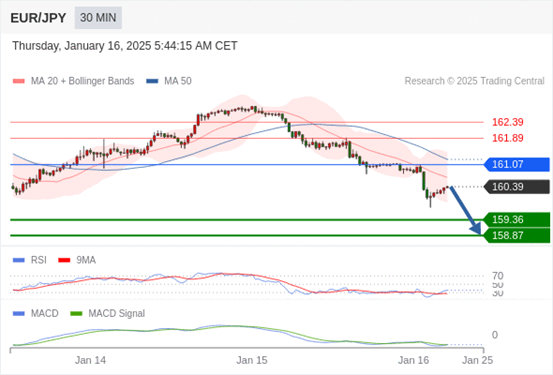This screenshot has height=375, width=553.
Task: Click the 162.39 resistance level label
Action: [508, 122]
